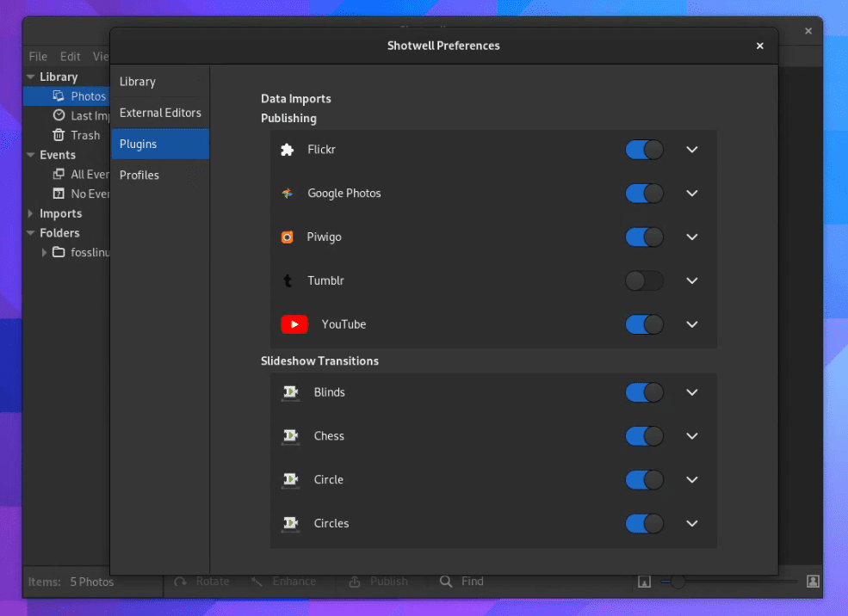Image resolution: width=848 pixels, height=616 pixels.
Task: Turn off the Piwigo plugin switch
Action: (644, 237)
